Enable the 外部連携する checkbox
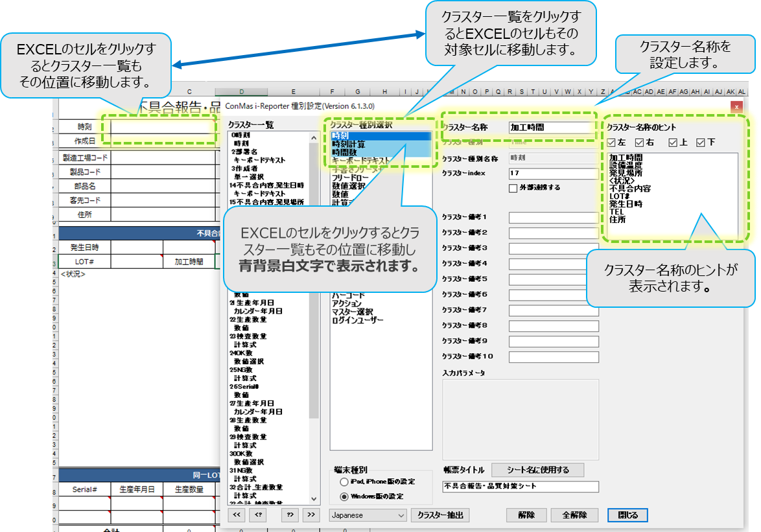Viewport: 761px width, 532px height. pyautogui.click(x=513, y=188)
